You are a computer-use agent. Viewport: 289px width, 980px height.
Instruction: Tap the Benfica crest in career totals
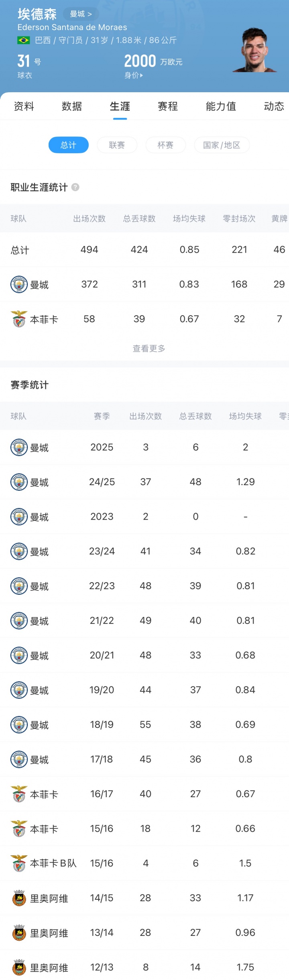[19, 319]
